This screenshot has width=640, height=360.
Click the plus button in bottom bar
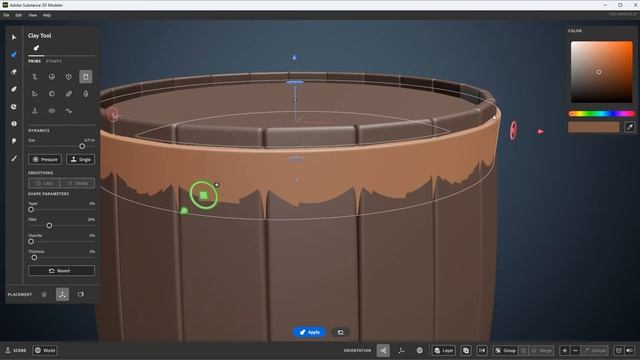[x=564, y=350]
